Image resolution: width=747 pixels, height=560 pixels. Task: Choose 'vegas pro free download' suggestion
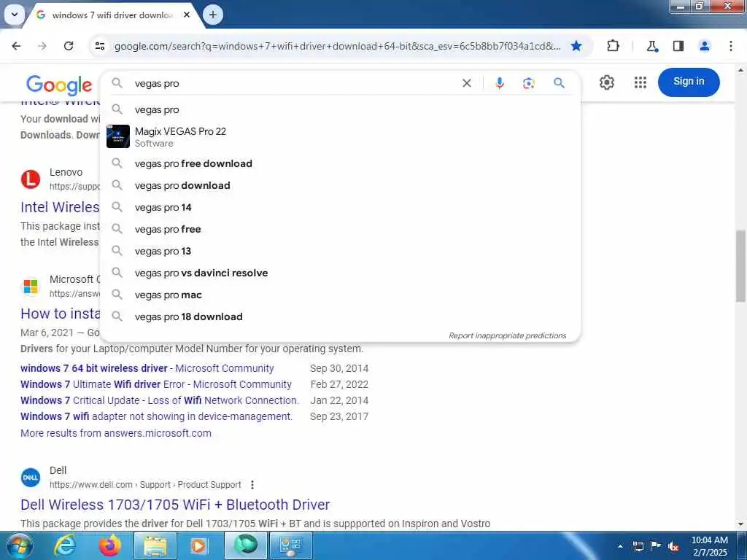coord(341,163)
